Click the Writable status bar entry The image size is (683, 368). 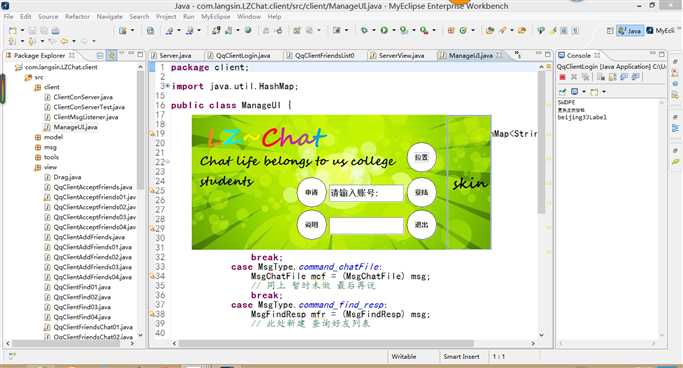(x=404, y=357)
